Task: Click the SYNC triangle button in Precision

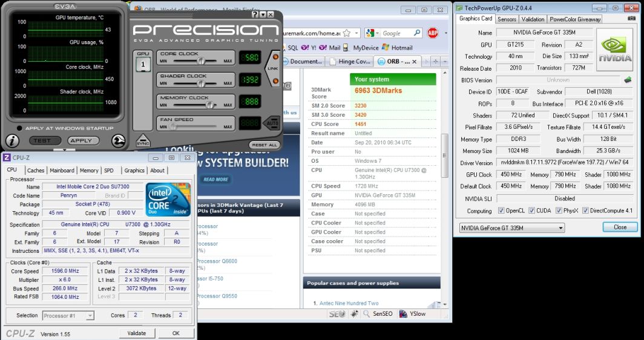Action: point(143,141)
